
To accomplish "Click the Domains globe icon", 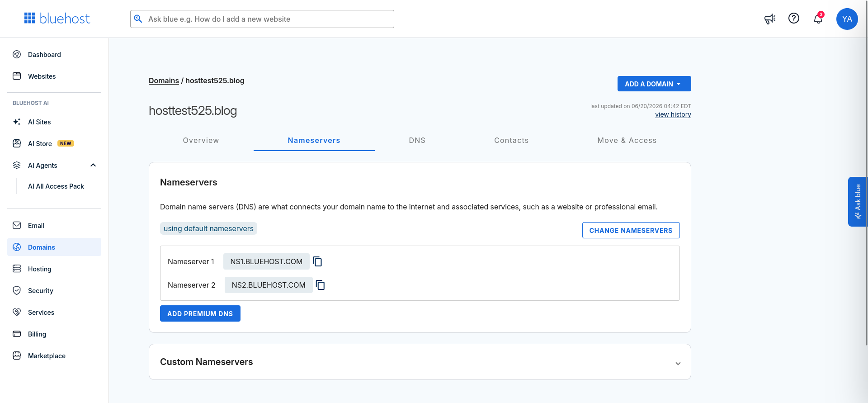I will pos(17,247).
